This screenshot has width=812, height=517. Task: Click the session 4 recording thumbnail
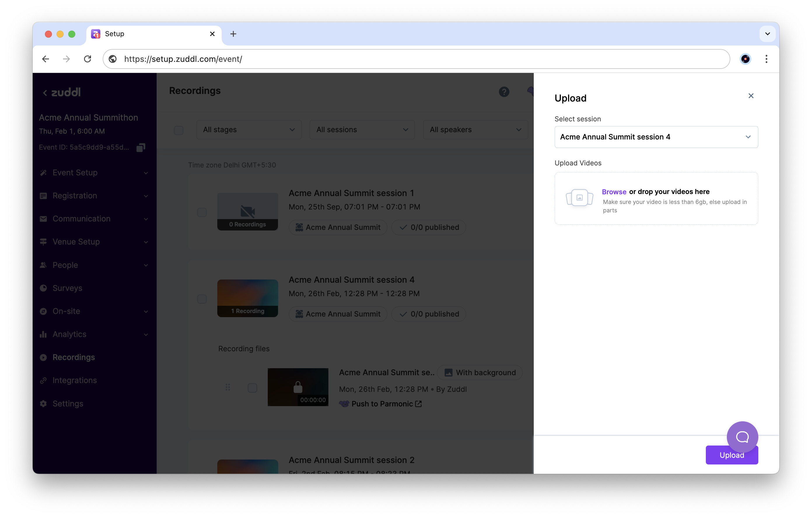click(x=248, y=298)
